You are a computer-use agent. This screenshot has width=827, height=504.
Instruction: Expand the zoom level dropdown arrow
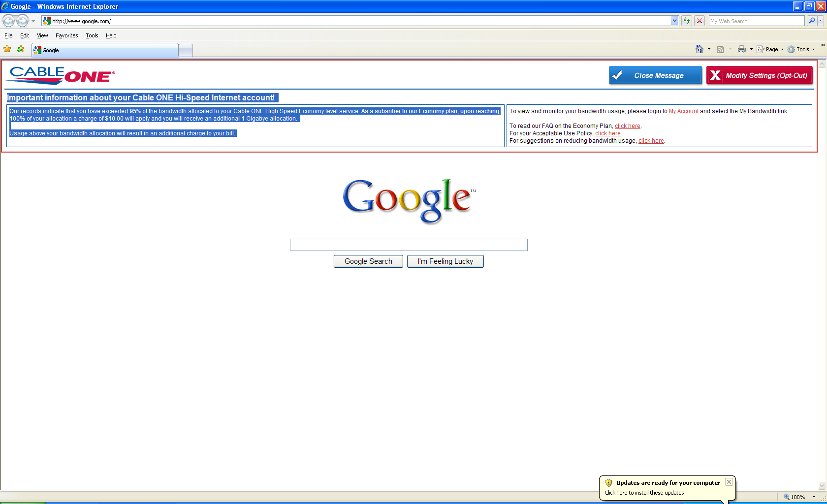coord(814,497)
